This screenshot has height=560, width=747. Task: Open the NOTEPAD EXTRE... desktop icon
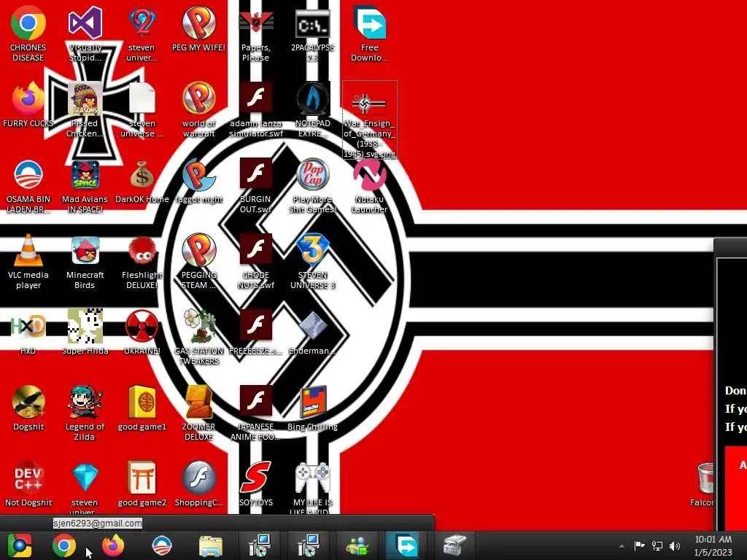312,109
